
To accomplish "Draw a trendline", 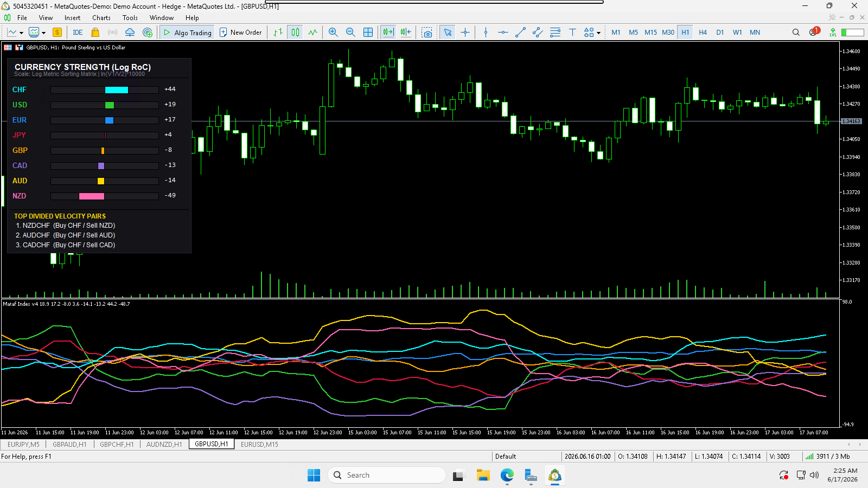I will (x=520, y=33).
